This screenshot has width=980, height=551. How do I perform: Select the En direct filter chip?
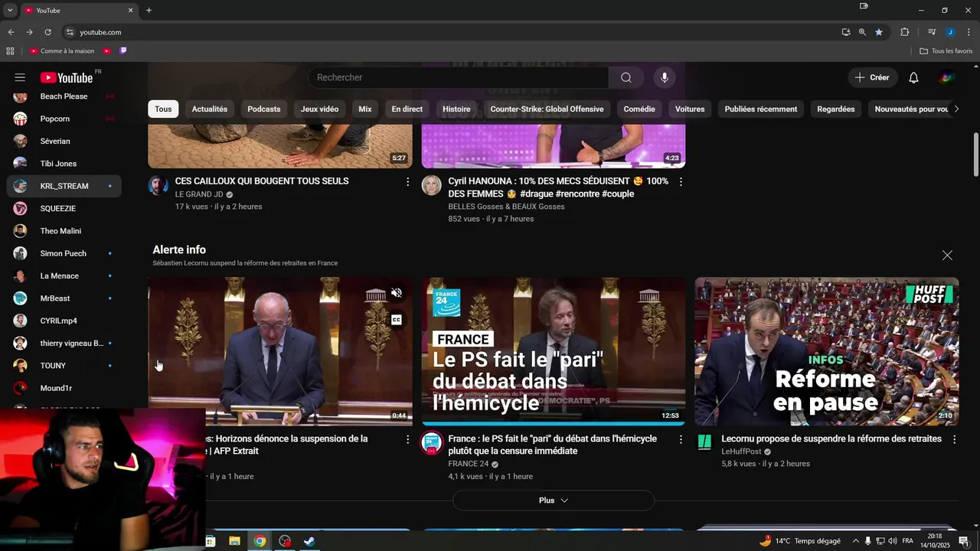[x=407, y=109]
